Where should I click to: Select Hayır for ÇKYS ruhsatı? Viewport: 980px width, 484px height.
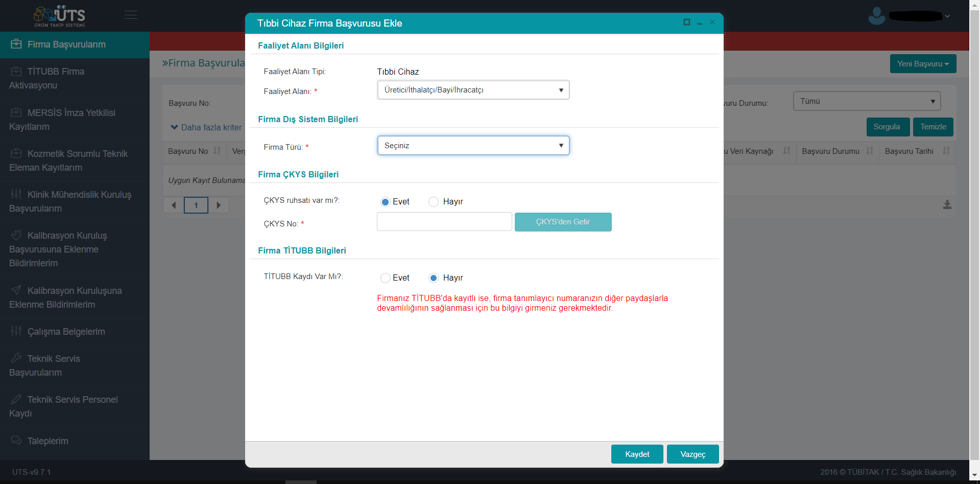[x=434, y=202]
